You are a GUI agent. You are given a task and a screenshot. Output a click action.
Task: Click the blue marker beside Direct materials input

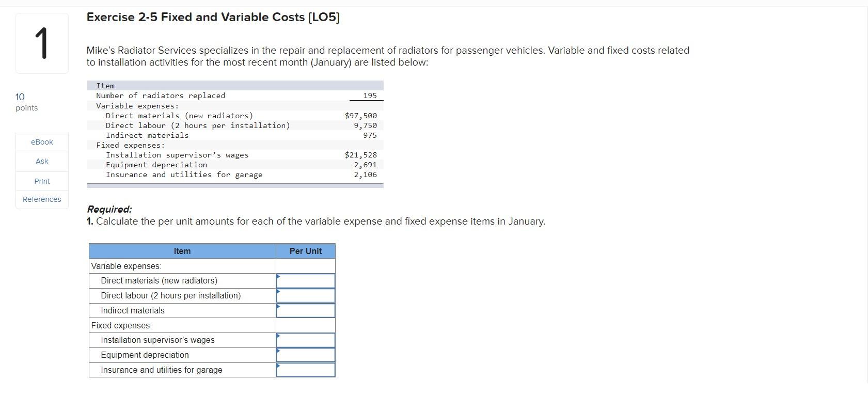click(278, 277)
